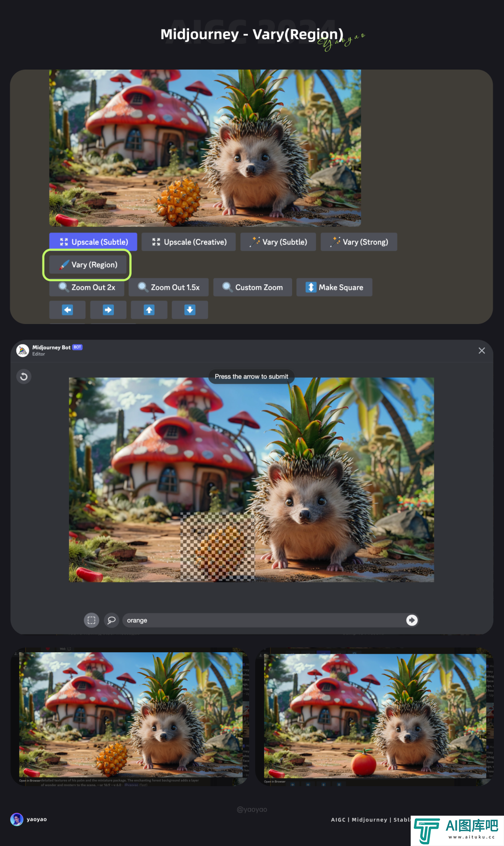
Task: Select the lasso selection tool
Action: click(x=112, y=620)
